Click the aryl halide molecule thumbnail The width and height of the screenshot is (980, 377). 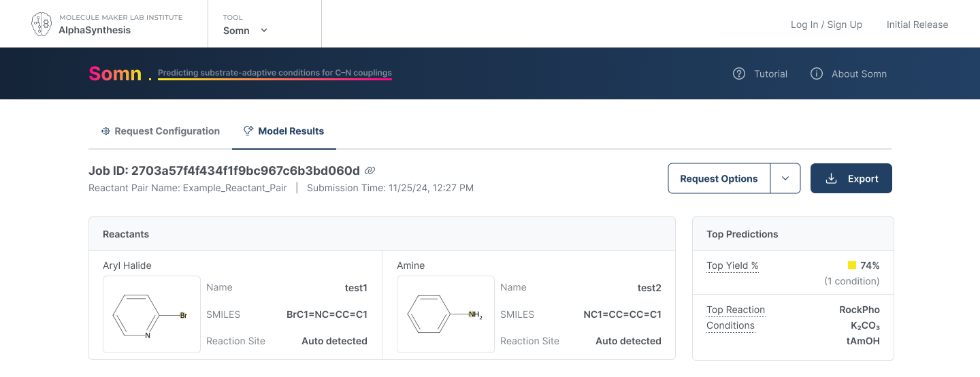[x=152, y=314]
